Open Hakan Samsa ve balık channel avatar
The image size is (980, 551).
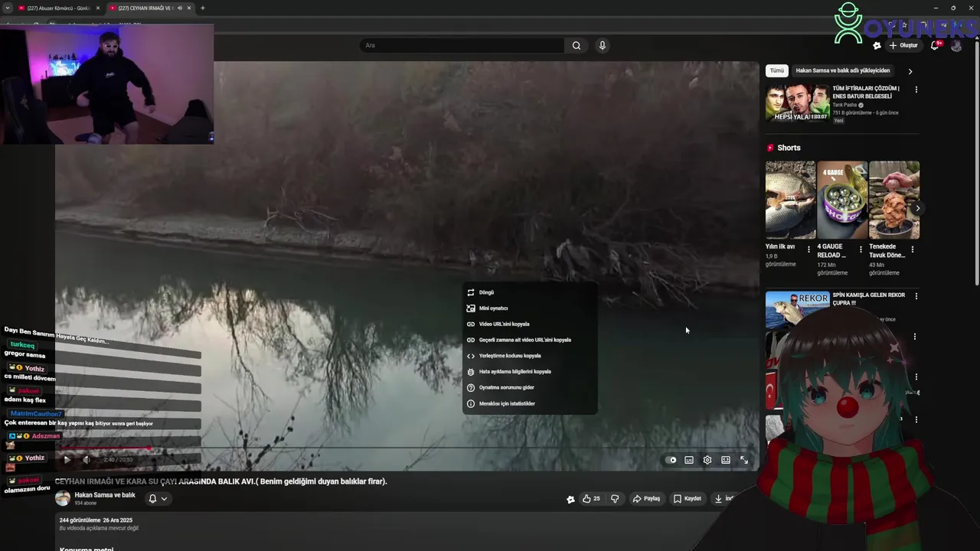click(x=63, y=498)
